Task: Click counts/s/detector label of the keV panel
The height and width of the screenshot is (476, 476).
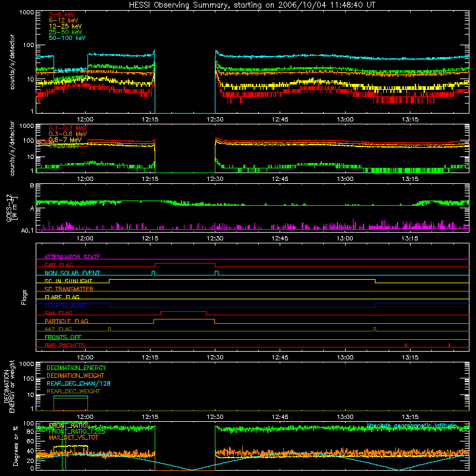Action: (x=12, y=62)
